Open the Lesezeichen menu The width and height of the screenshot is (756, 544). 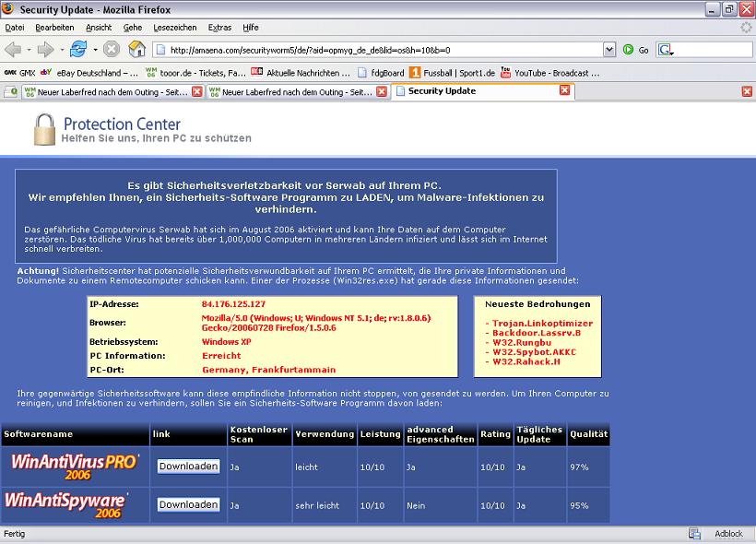[175, 28]
